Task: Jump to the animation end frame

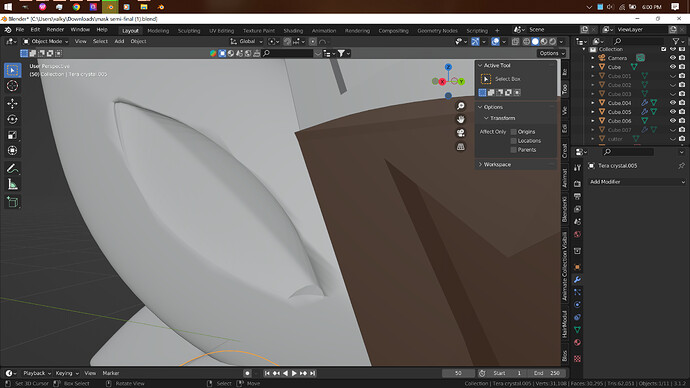Action: 312,373
